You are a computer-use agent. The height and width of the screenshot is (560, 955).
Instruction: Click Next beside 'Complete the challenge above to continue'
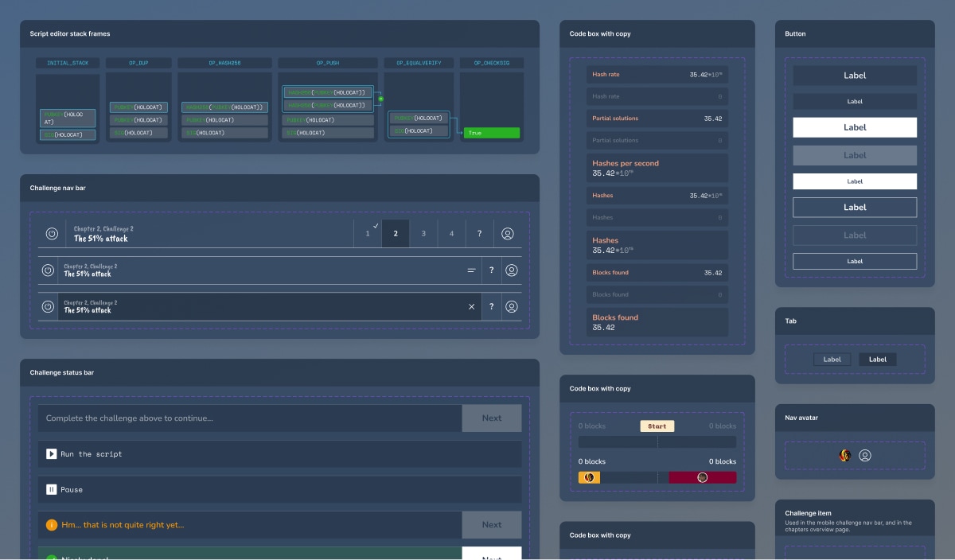[491, 418]
